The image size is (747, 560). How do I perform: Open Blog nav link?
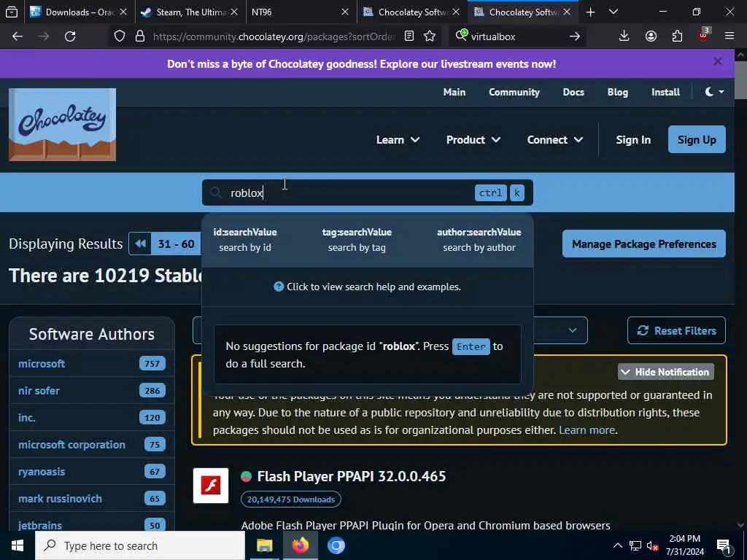(x=617, y=92)
